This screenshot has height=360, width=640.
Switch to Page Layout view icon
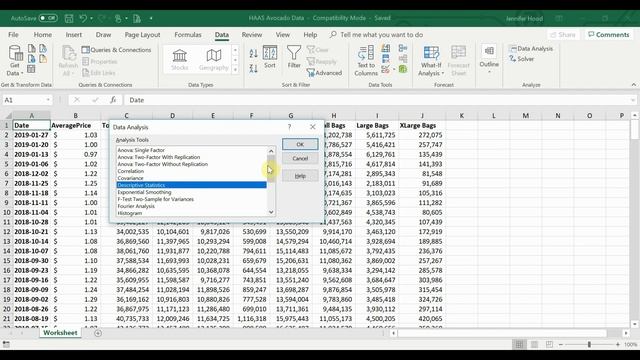pos(534,344)
